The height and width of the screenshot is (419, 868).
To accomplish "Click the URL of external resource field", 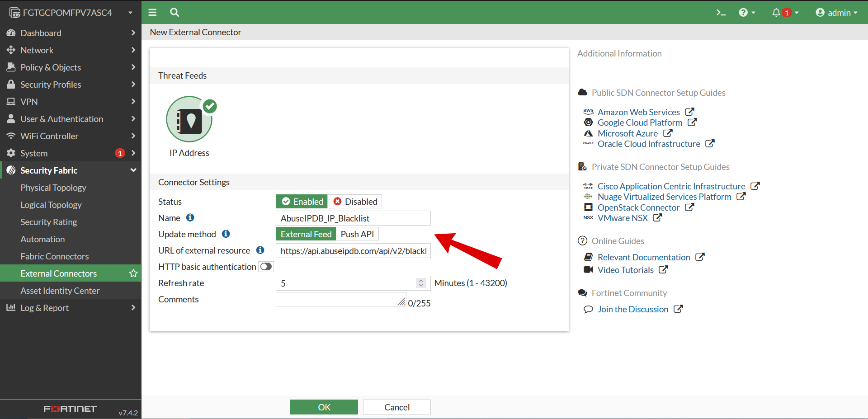I will tap(353, 251).
